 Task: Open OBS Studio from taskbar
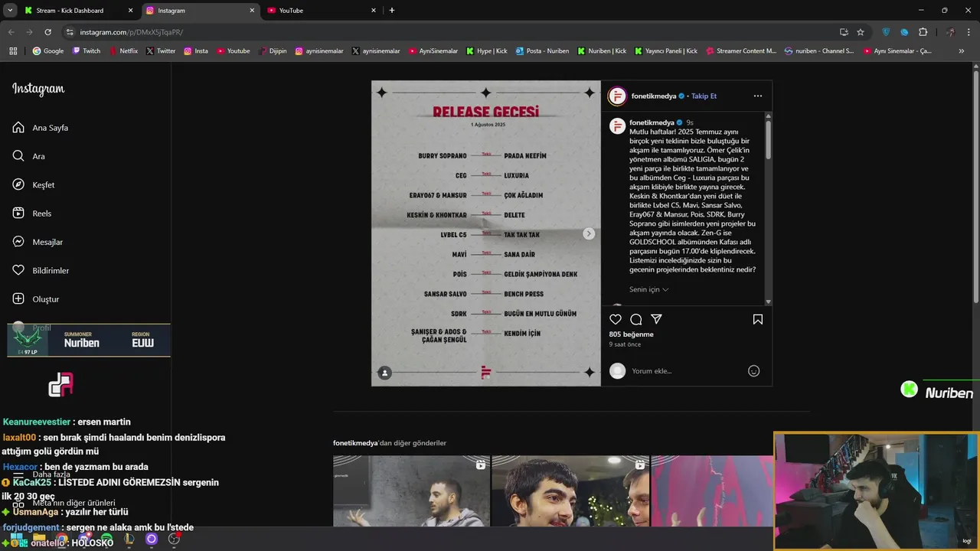[175, 539]
